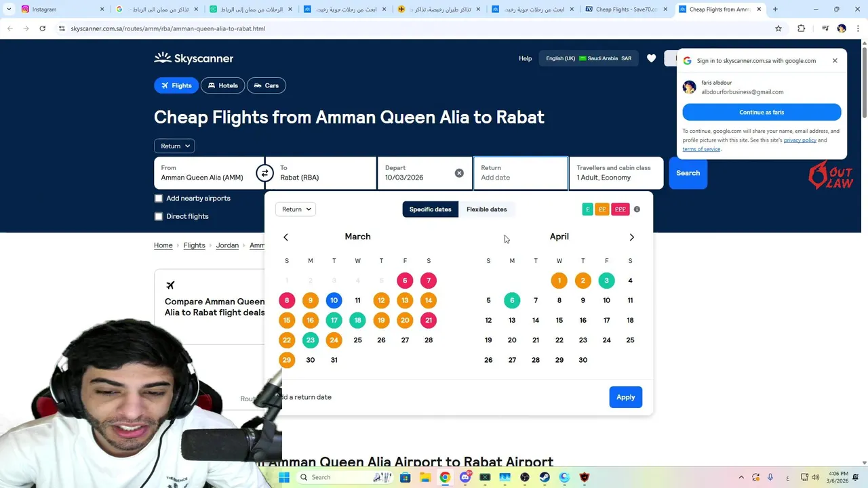The image size is (868, 488).
Task: Show hidden system tray icons
Action: click(x=741, y=477)
